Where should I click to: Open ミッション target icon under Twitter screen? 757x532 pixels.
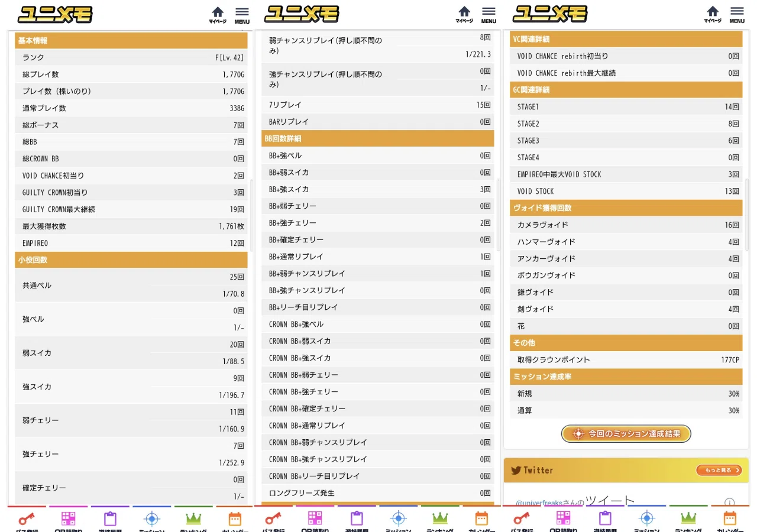coord(646,520)
